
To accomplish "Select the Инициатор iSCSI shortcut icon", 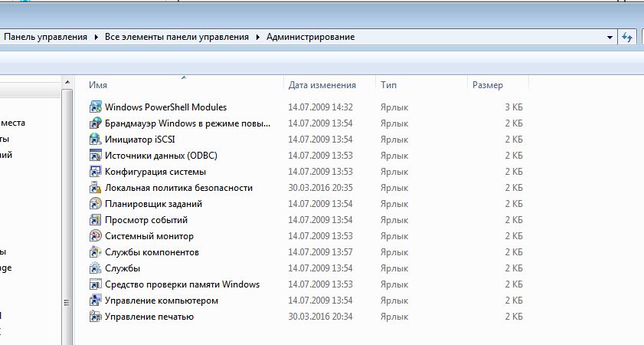I will [95, 140].
